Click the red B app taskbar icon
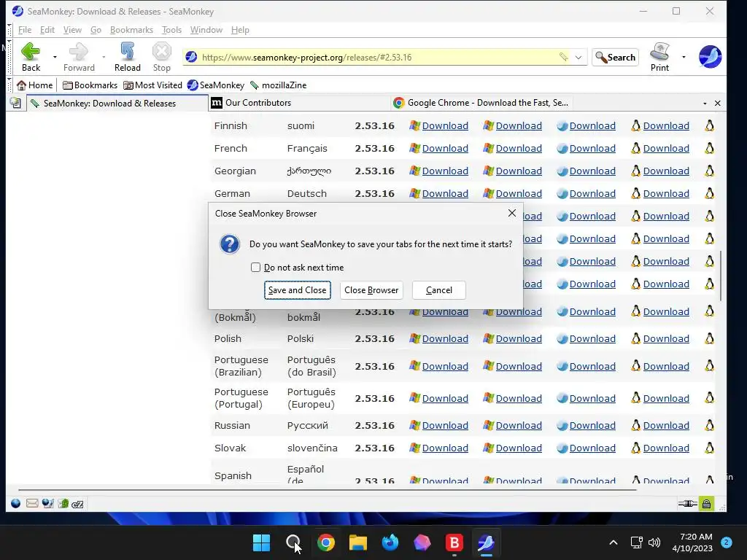The image size is (747, 560). [454, 542]
